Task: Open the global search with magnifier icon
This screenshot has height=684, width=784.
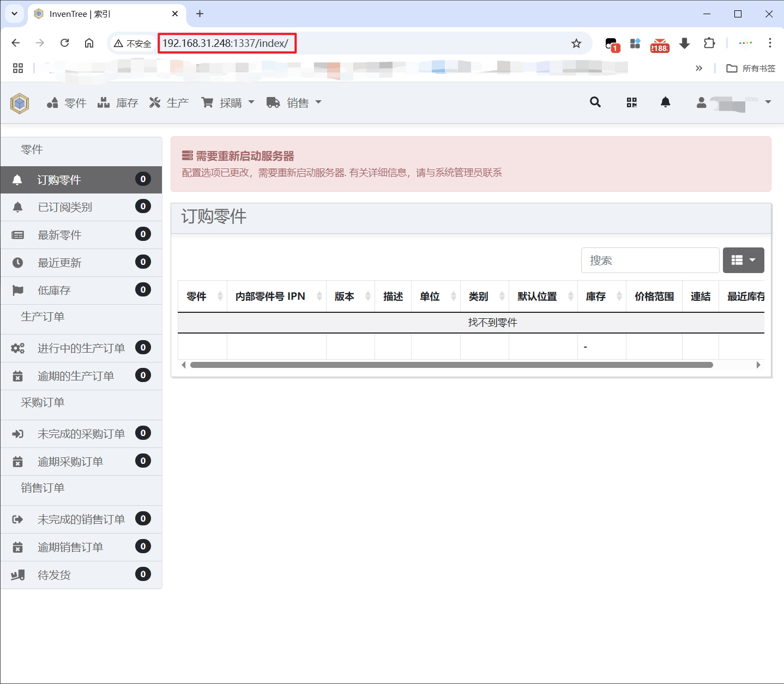Action: coord(595,102)
